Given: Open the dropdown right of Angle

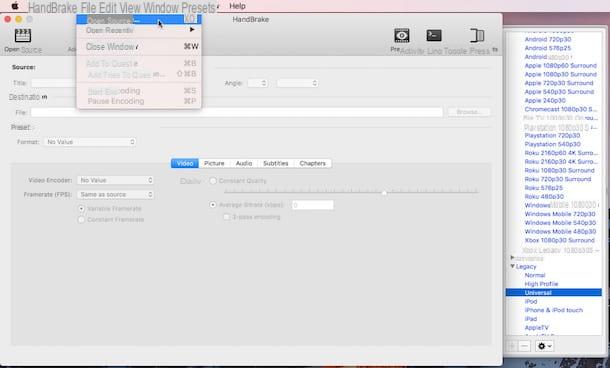Looking at the screenshot, I should (x=298, y=83).
